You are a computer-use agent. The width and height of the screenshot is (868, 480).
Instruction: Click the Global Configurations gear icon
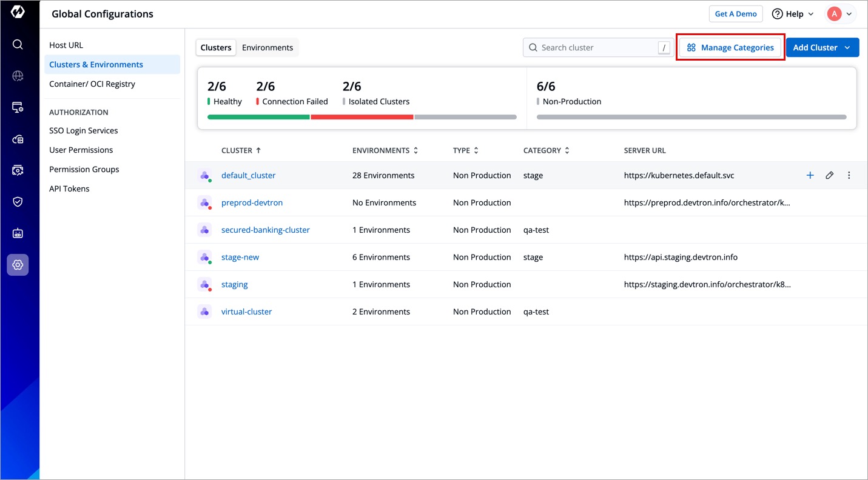[x=18, y=265]
